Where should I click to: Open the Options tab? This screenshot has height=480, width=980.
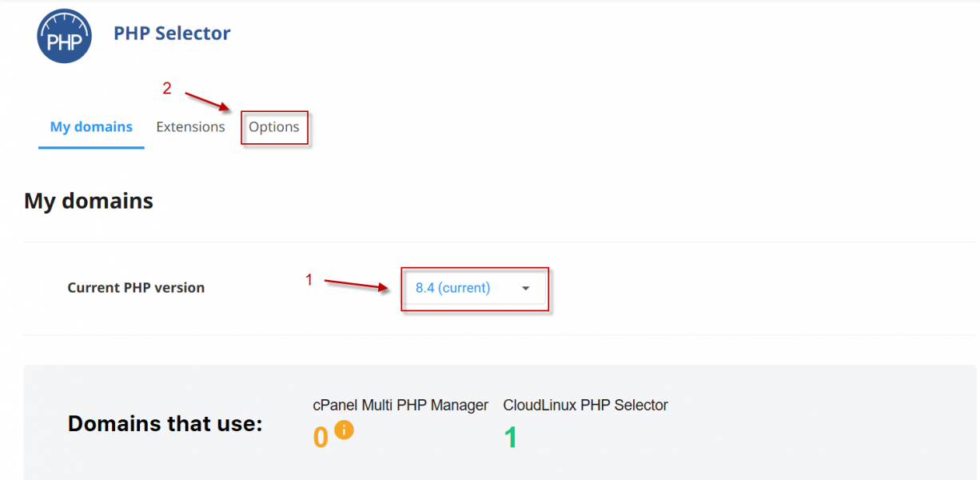point(274,127)
